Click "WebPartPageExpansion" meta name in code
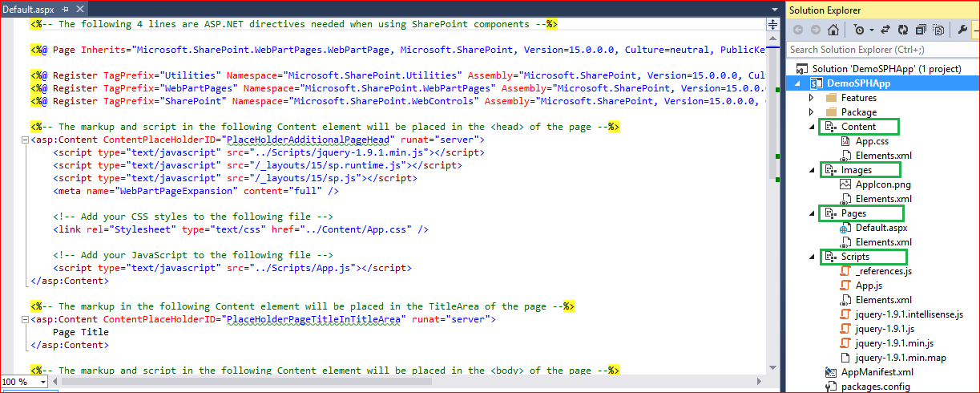Image resolution: width=980 pixels, height=393 pixels. point(178,191)
